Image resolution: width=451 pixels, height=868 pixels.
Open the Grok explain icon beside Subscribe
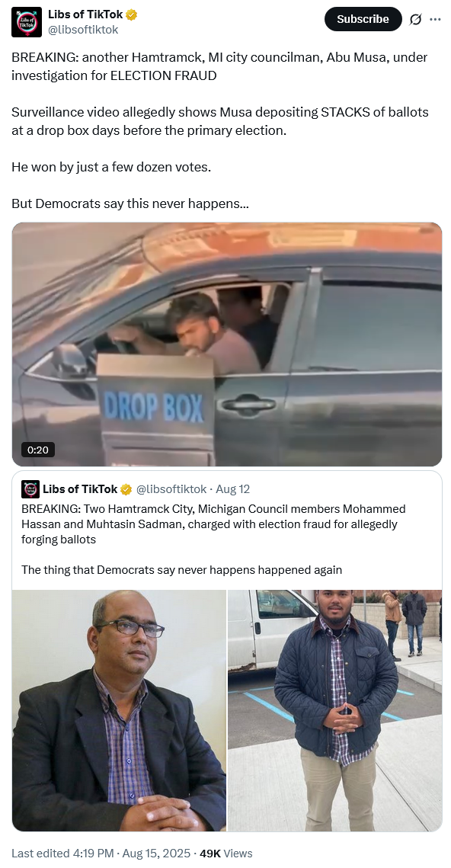415,19
